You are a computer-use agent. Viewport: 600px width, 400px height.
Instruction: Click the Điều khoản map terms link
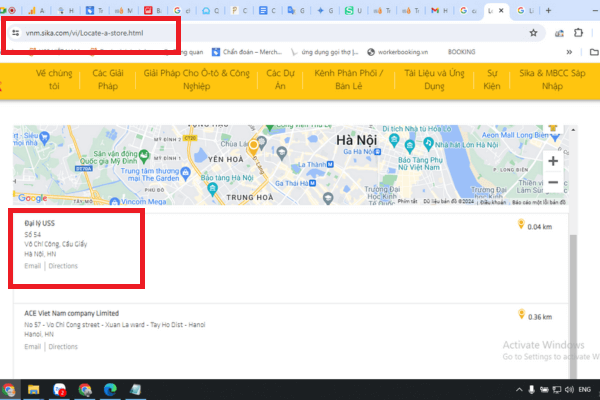493,202
